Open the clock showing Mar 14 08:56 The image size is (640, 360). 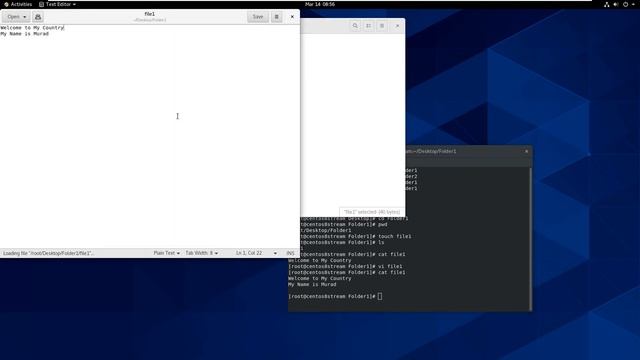[320, 4]
